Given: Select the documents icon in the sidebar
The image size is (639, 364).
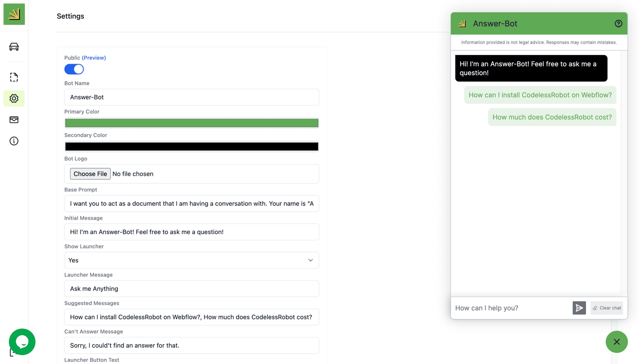Looking at the screenshot, I should pos(14,77).
